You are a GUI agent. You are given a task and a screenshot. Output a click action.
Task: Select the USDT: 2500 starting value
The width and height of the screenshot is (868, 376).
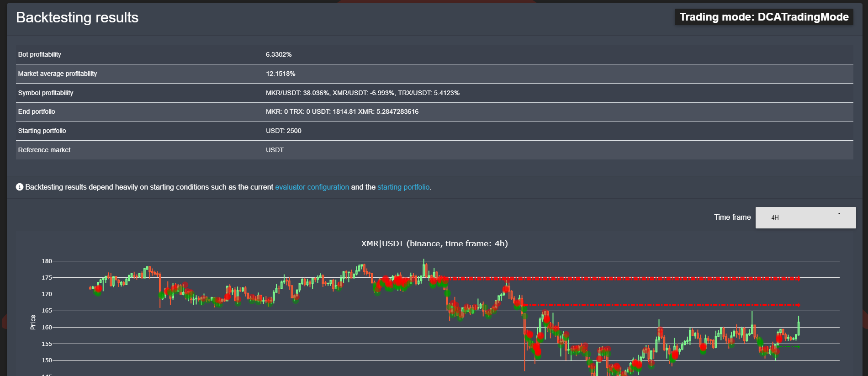click(x=284, y=131)
